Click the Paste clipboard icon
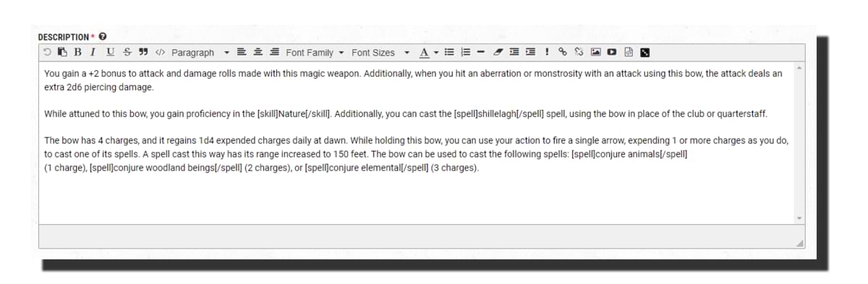This screenshot has height=284, width=868. click(62, 52)
